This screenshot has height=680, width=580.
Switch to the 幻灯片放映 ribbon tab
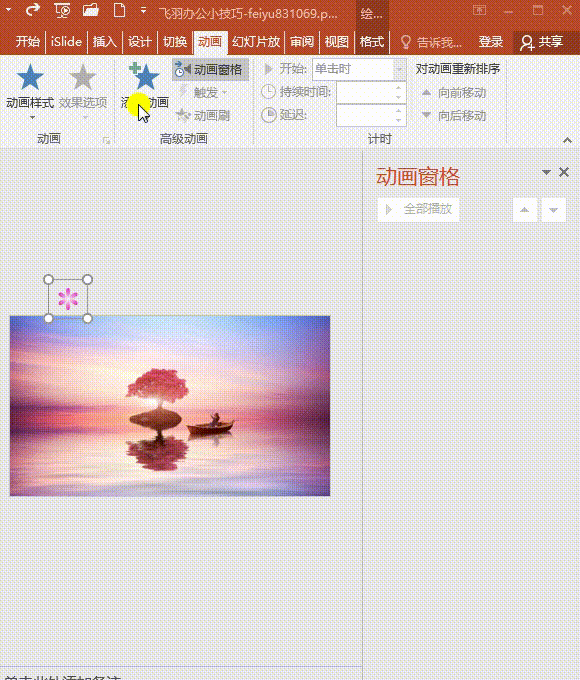point(256,42)
